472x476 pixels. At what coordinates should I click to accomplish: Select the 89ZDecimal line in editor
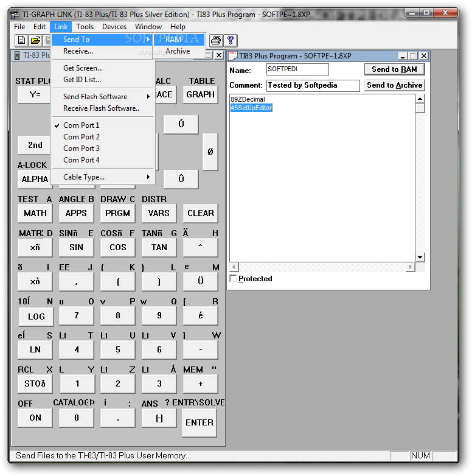[248, 99]
